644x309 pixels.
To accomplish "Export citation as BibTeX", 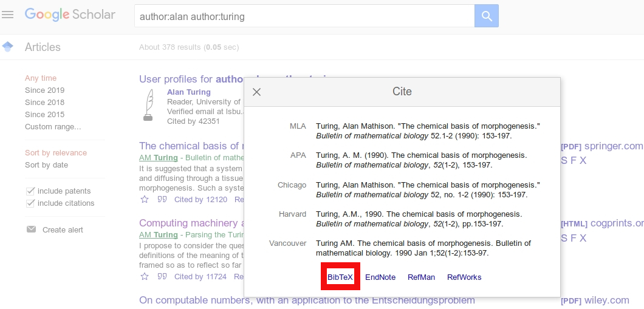I will click(x=340, y=277).
